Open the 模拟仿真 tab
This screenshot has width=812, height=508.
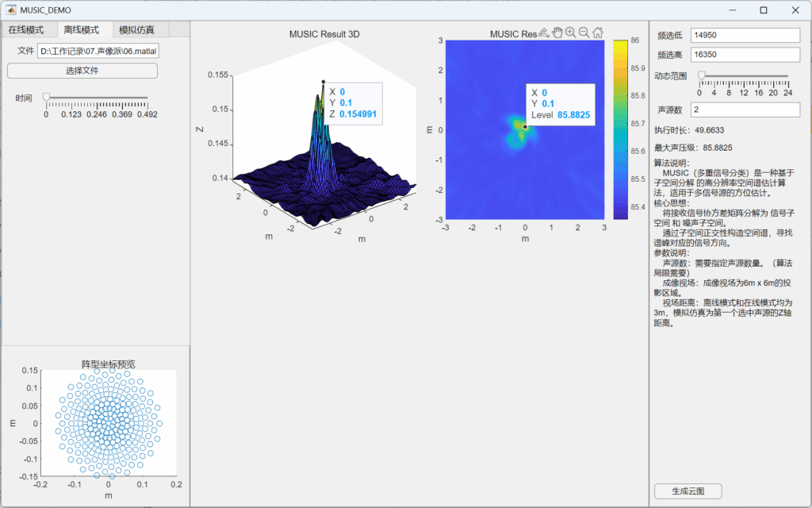pos(136,30)
